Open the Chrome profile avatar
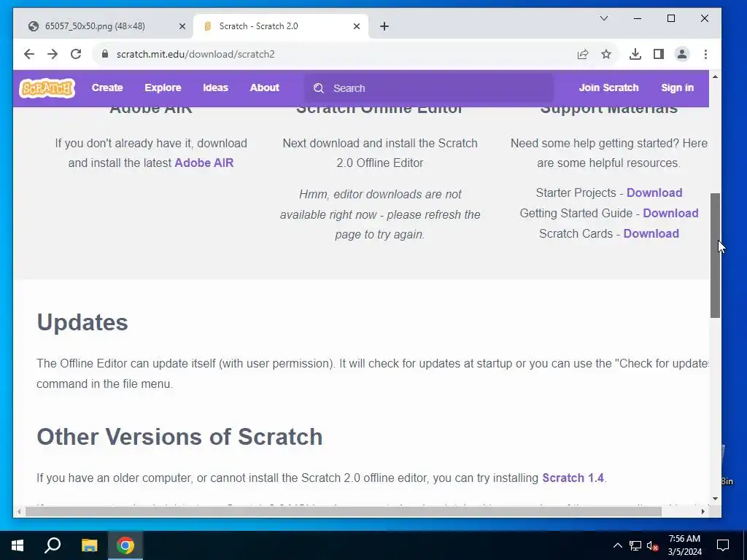 coord(682,54)
